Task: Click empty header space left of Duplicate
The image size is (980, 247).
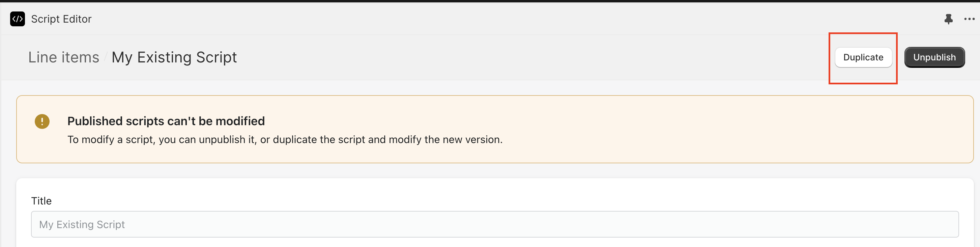Action: (x=532, y=57)
